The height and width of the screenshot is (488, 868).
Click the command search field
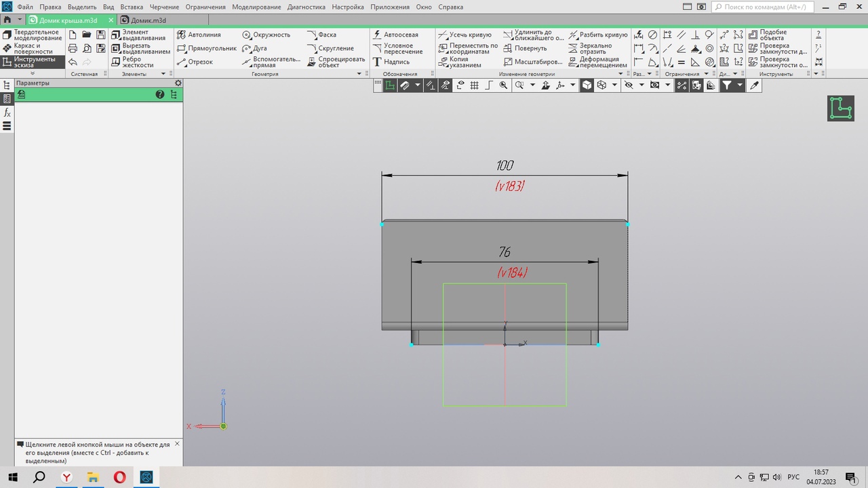(x=762, y=7)
